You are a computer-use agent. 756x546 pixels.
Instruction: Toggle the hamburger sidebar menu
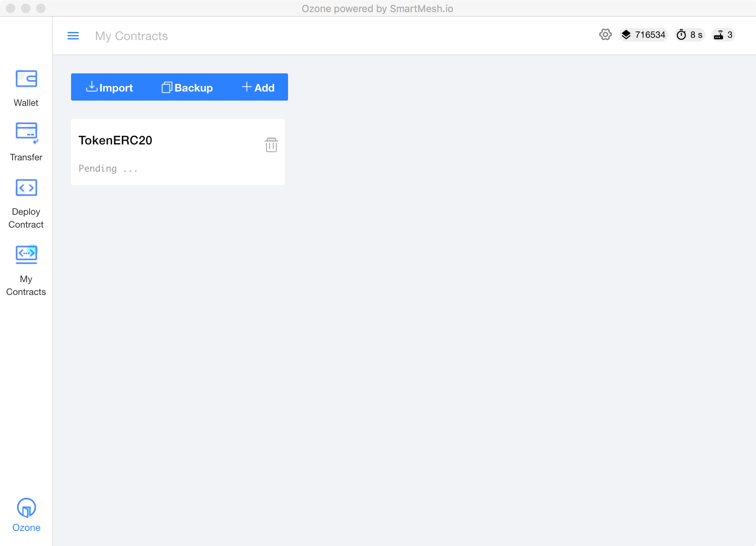pyautogui.click(x=73, y=36)
